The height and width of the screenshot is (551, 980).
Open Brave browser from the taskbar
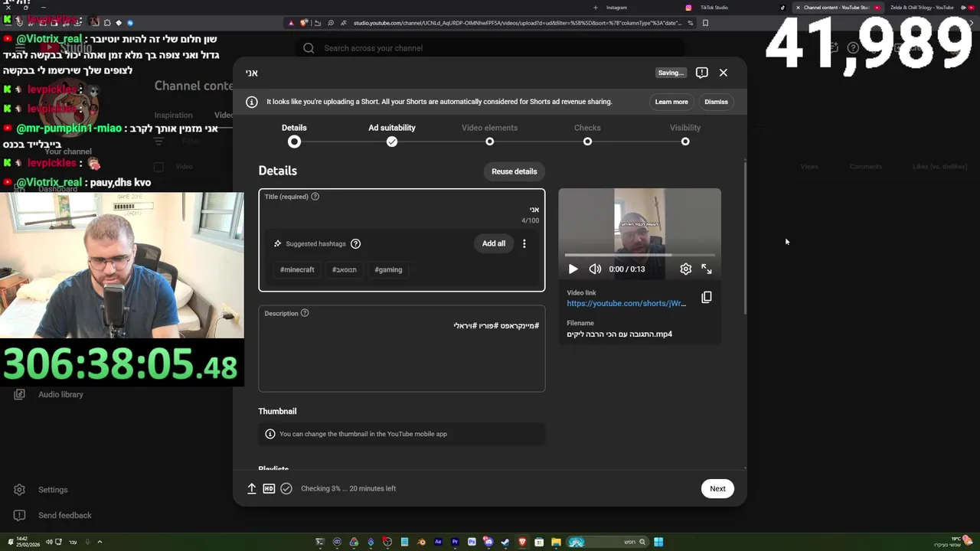point(522,542)
